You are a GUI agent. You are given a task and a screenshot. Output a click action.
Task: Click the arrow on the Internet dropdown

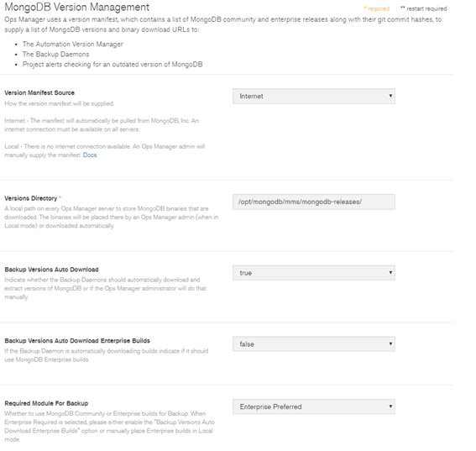click(x=390, y=96)
